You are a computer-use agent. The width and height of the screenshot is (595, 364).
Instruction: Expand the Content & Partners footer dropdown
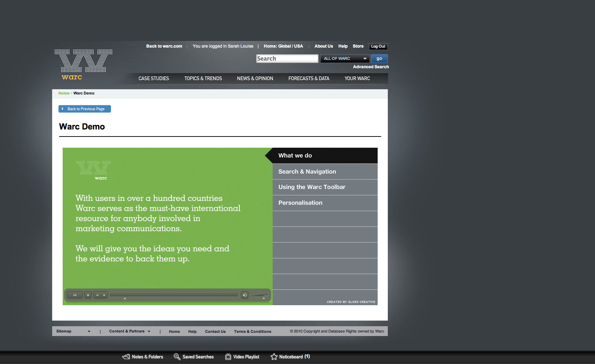tap(130, 331)
